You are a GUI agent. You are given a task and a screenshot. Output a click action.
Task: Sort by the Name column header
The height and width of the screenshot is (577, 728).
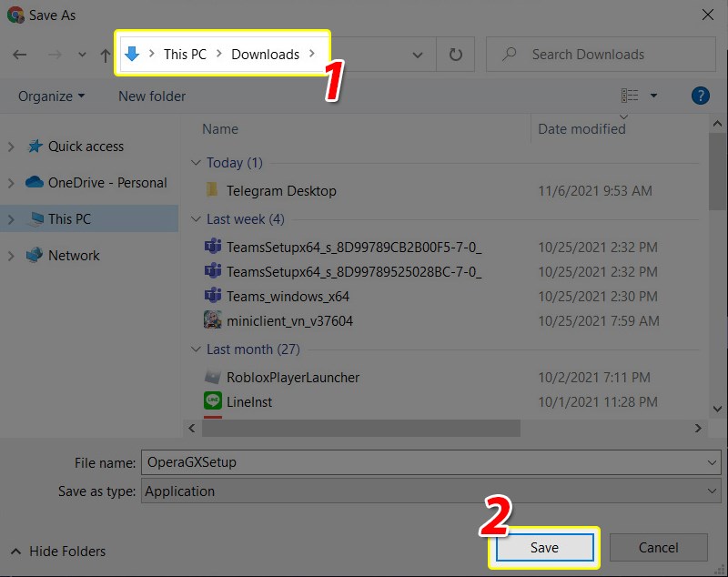pyautogui.click(x=220, y=129)
